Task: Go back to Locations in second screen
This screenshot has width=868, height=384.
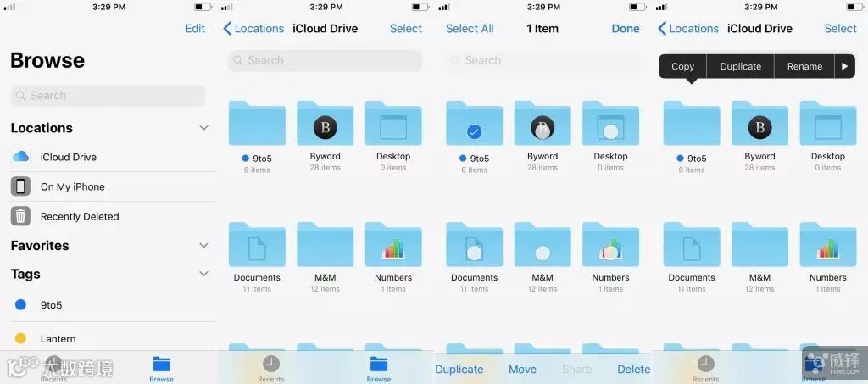Action: click(x=253, y=29)
